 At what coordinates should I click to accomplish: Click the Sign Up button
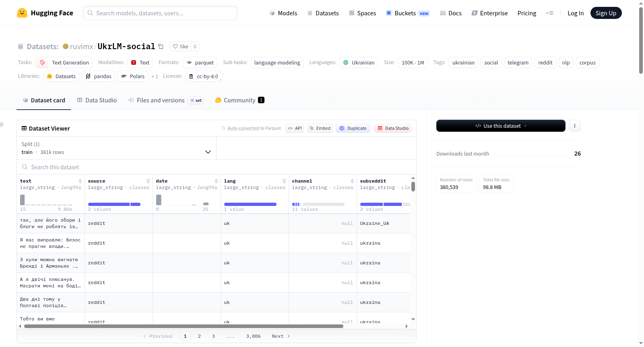(606, 13)
